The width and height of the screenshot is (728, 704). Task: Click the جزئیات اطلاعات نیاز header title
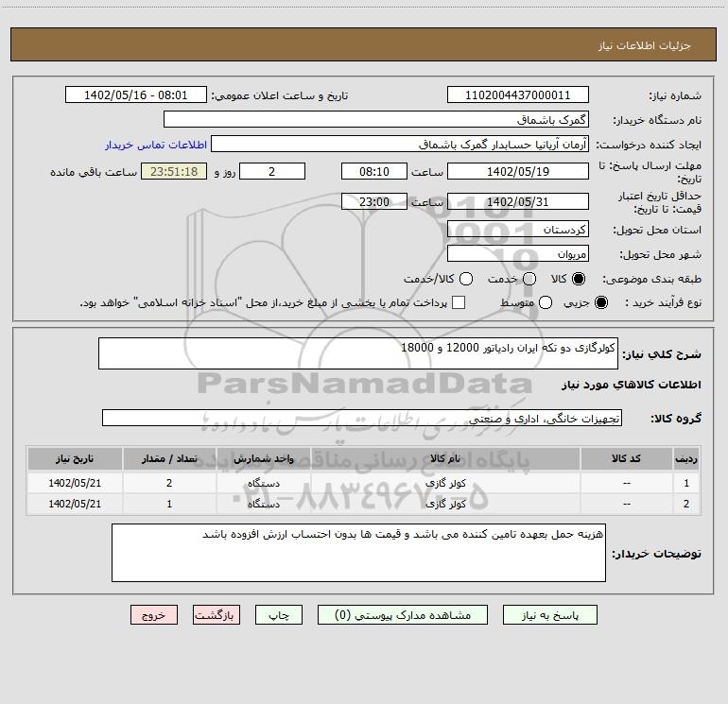pyautogui.click(x=644, y=45)
